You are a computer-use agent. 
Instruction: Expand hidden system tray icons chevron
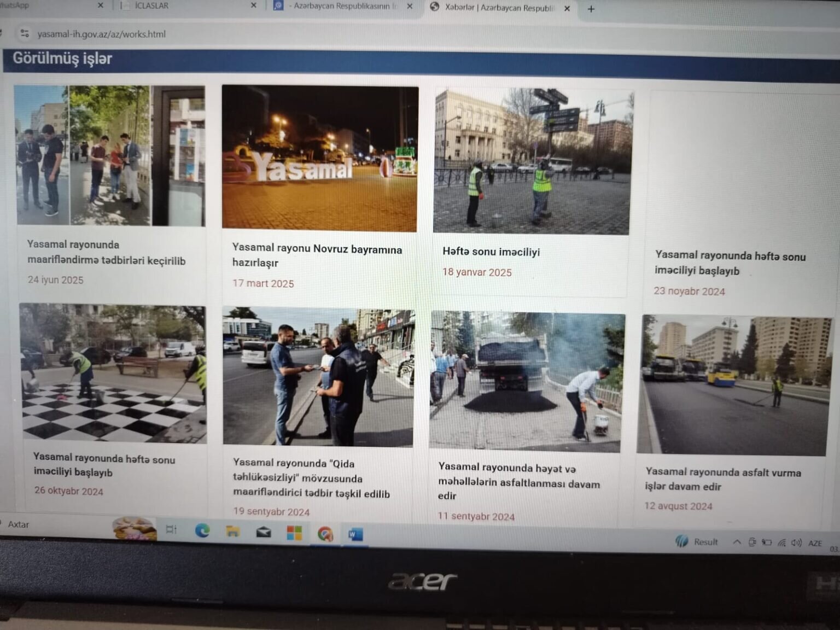[x=737, y=542]
